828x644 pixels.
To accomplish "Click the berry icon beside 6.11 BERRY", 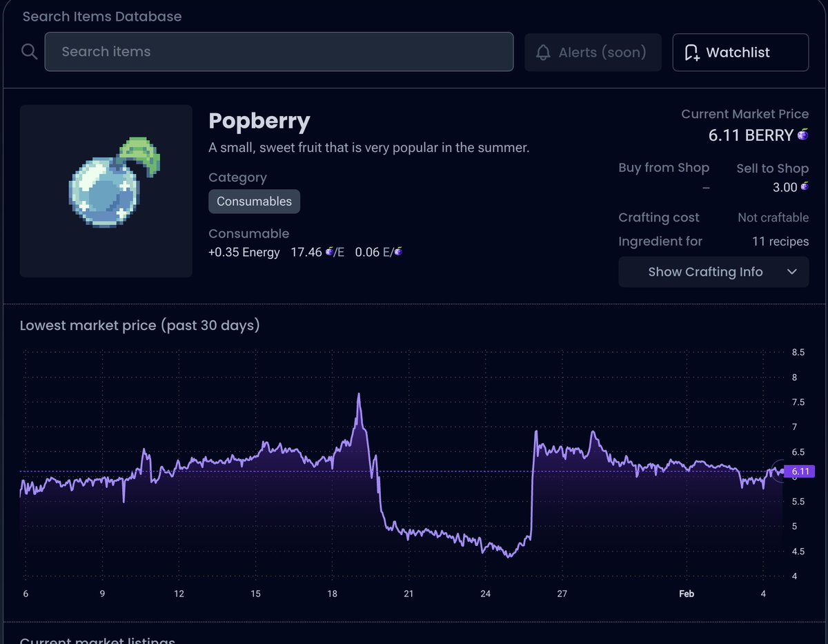I will [x=803, y=135].
